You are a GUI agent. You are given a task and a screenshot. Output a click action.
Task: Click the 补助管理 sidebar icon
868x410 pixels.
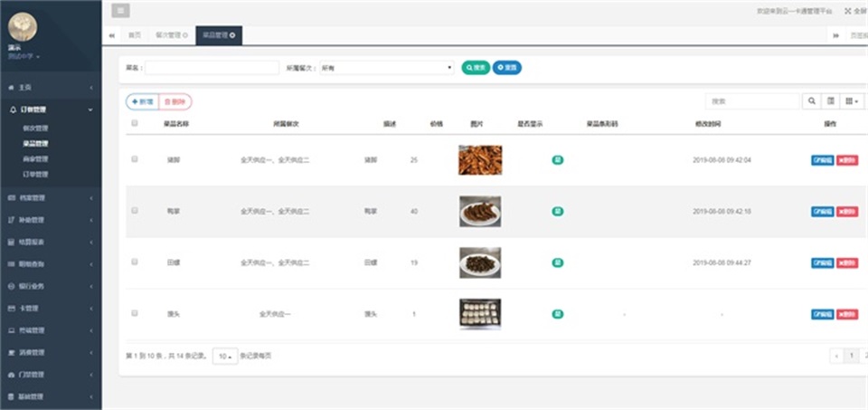(x=12, y=220)
